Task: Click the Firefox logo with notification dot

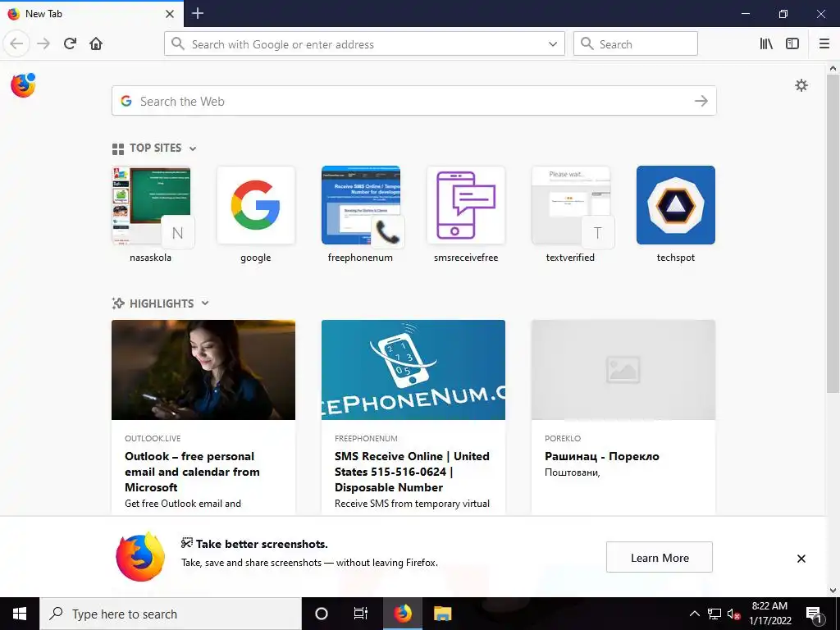Action: point(23,85)
